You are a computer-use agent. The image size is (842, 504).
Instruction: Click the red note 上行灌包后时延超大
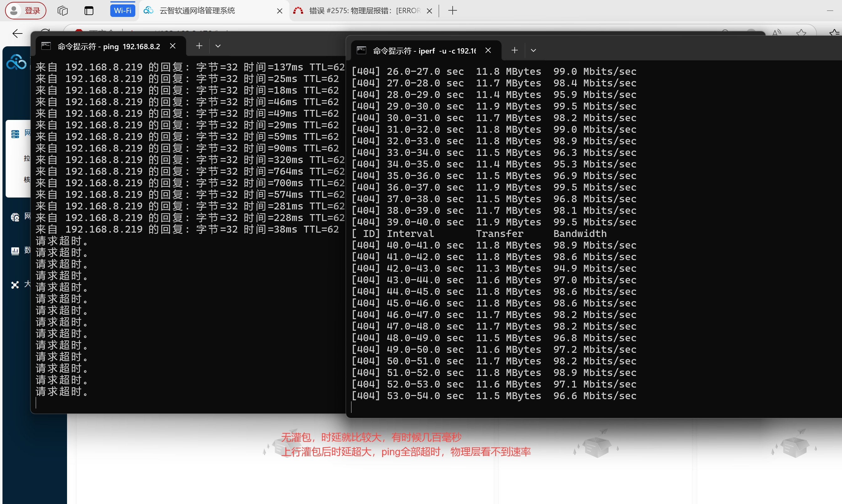406,452
